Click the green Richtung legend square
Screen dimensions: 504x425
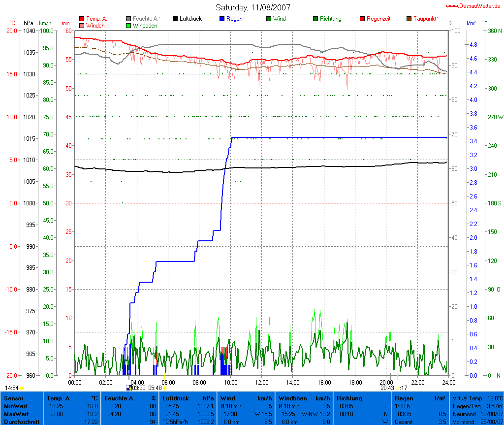click(x=315, y=19)
